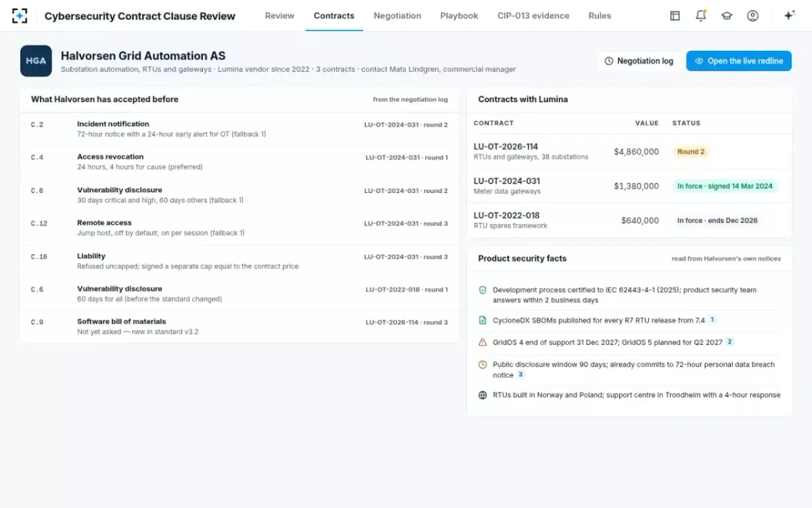Viewport: 812px width, 508px height.
Task: Click the $4,860,000 value
Action: click(636, 152)
